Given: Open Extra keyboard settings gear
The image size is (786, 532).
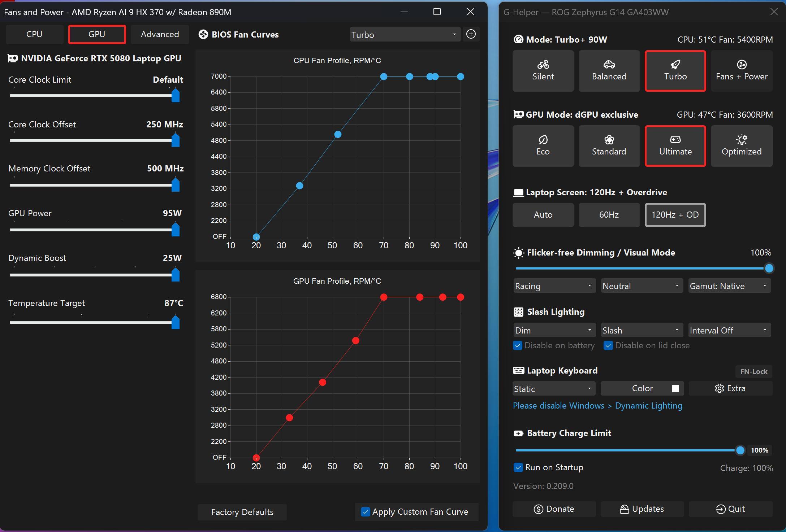Looking at the screenshot, I should pos(719,388).
